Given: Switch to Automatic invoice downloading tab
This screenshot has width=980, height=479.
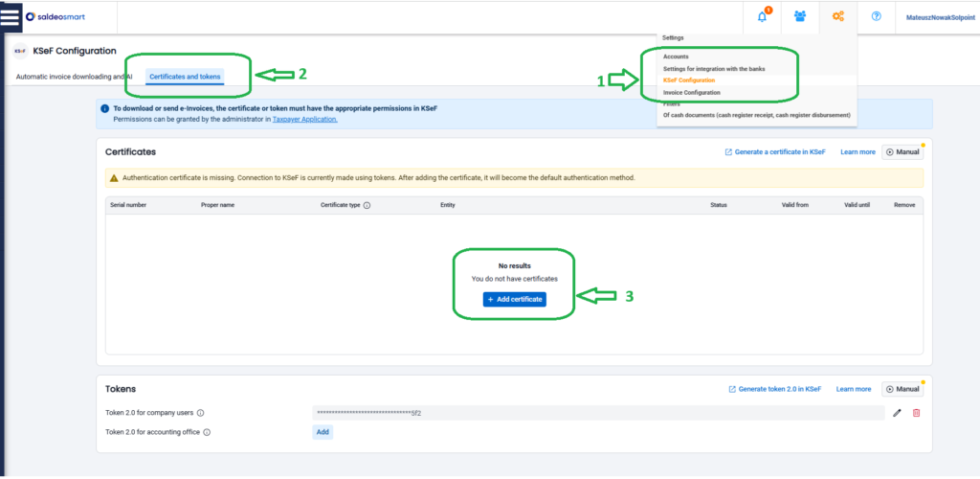Looking at the screenshot, I should (74, 76).
